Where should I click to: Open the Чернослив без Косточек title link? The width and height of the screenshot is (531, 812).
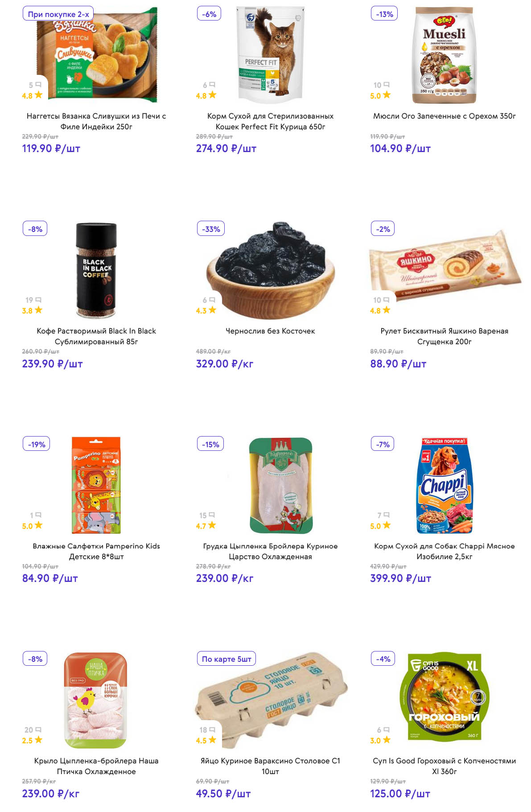pyautogui.click(x=270, y=331)
